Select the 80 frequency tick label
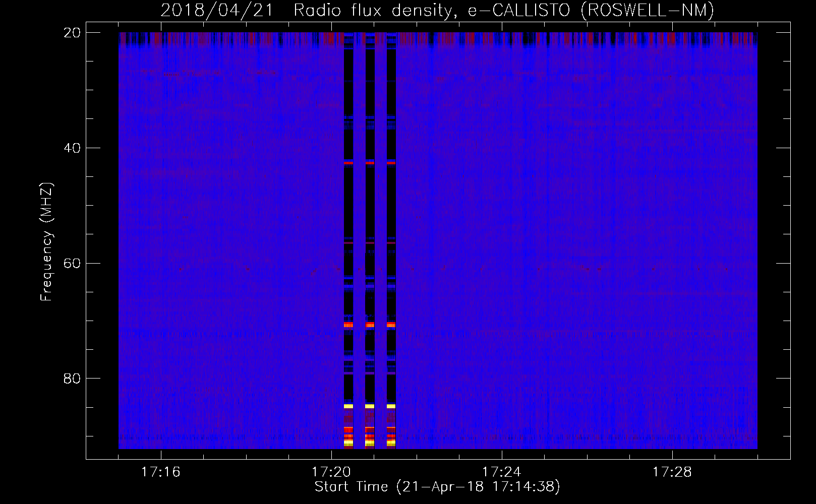Viewport: 816px width, 504px height. coord(72,379)
